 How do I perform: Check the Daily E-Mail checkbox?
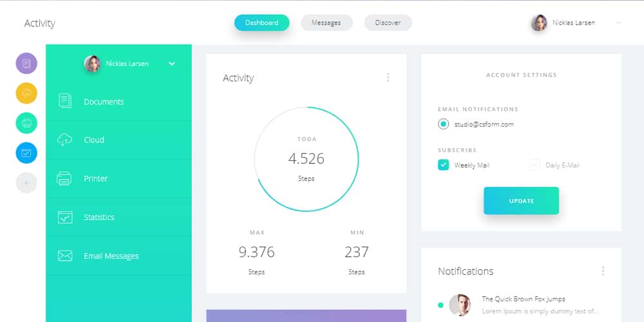click(x=535, y=165)
